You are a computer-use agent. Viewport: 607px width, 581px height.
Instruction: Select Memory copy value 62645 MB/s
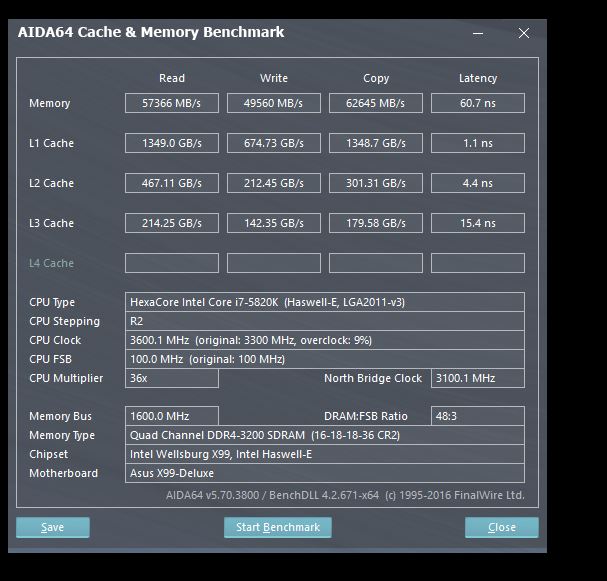[x=376, y=103]
